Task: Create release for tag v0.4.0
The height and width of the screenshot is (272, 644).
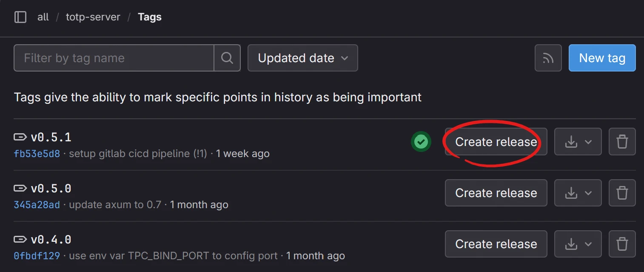Action: pyautogui.click(x=496, y=244)
